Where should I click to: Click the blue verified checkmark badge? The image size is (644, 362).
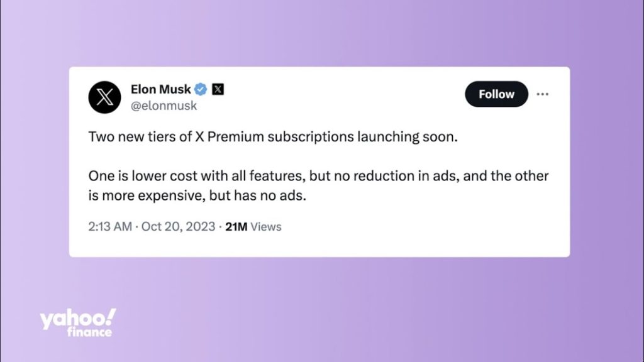201,89
